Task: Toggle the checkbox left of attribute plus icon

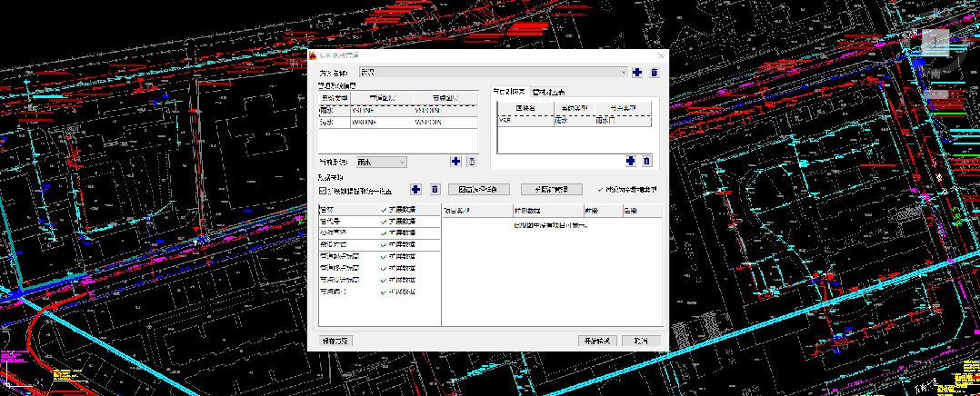Action: click(x=323, y=190)
